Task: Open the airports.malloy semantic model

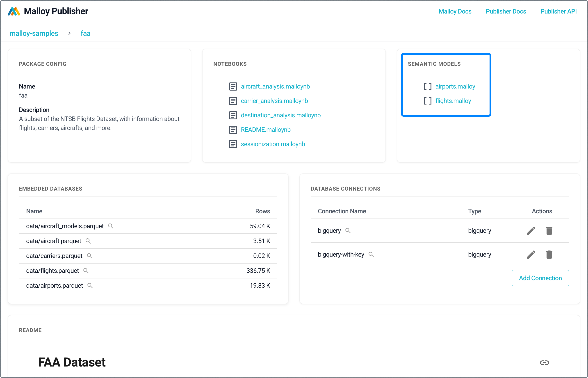Action: coord(455,87)
